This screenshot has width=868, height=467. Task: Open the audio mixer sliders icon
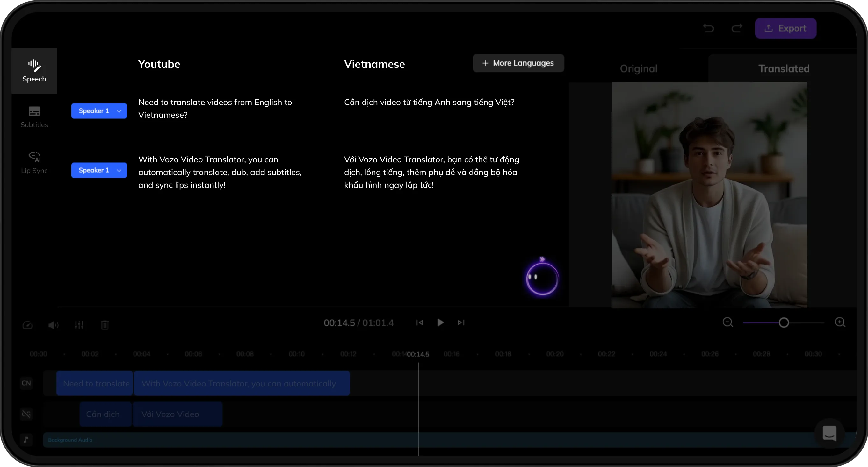[x=79, y=325]
